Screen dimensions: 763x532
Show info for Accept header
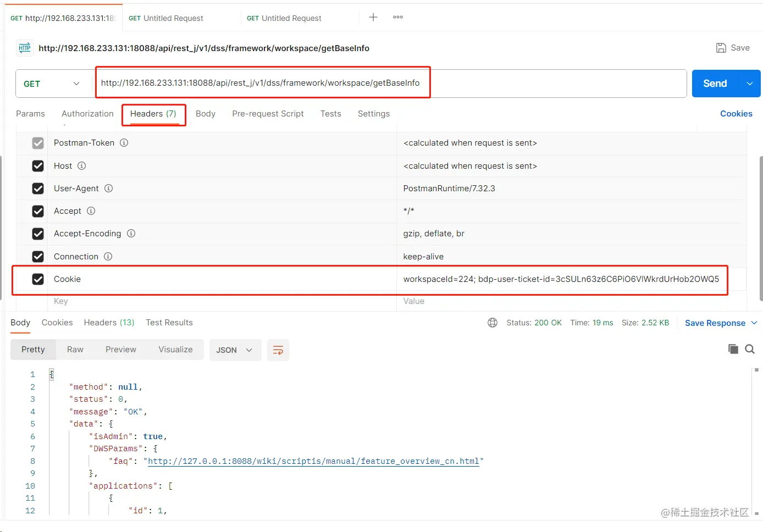pos(91,211)
